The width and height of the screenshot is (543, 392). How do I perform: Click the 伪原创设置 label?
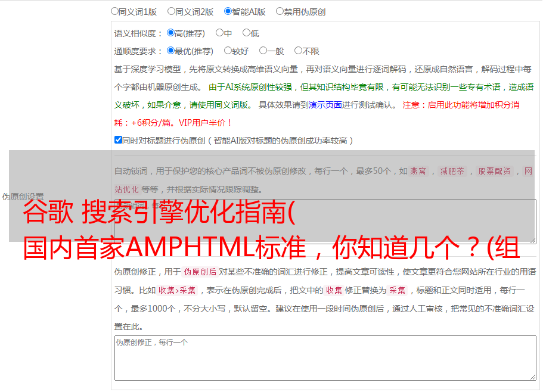pyautogui.click(x=23, y=197)
